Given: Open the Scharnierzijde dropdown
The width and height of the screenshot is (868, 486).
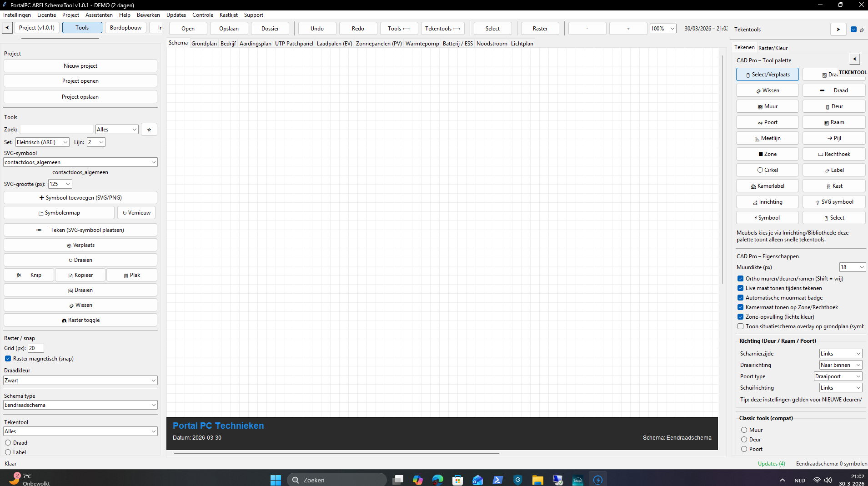Looking at the screenshot, I should pyautogui.click(x=840, y=354).
